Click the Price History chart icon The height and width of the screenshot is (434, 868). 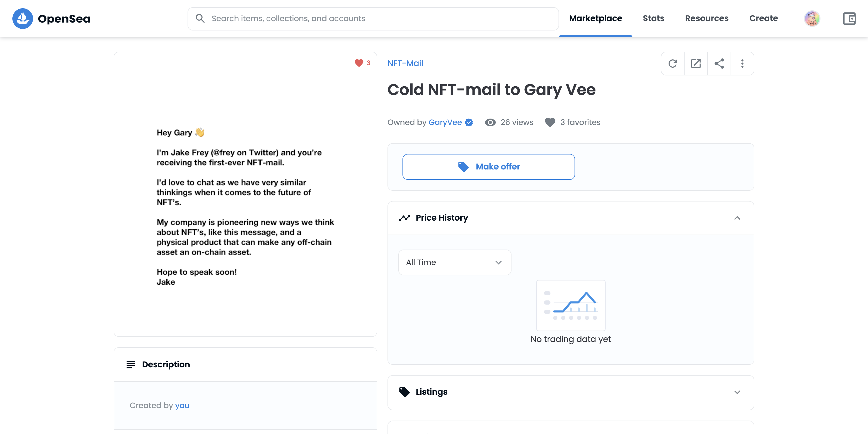coord(405,218)
